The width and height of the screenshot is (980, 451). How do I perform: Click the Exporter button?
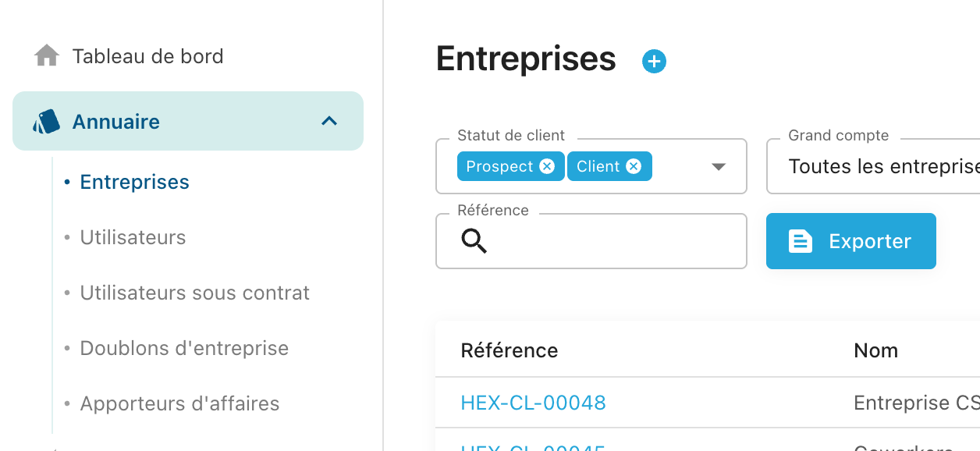click(850, 241)
